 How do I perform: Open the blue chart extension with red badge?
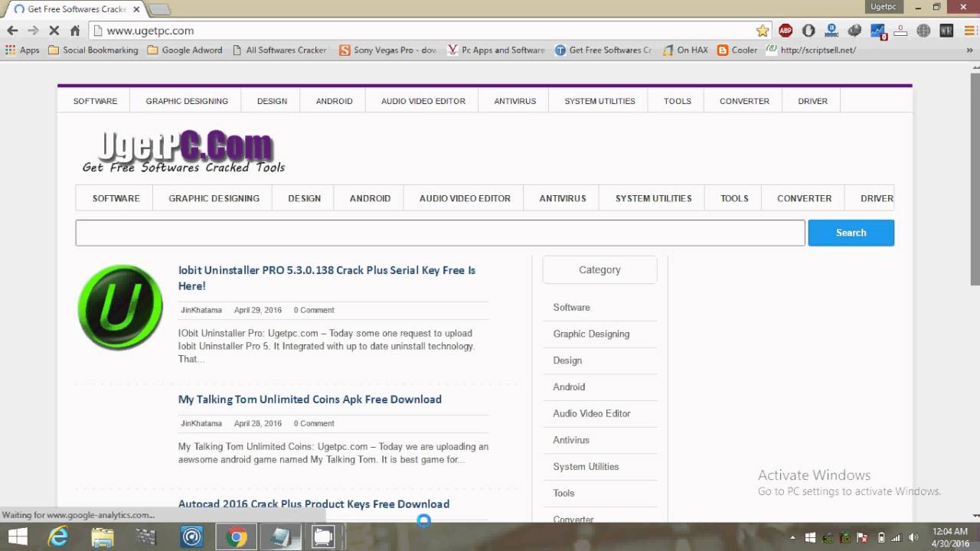pos(878,31)
